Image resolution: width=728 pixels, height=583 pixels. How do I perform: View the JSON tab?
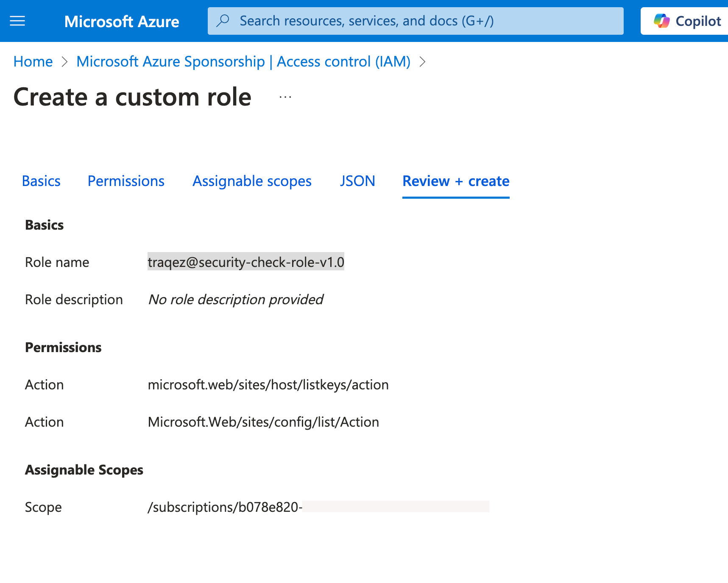coord(357,181)
